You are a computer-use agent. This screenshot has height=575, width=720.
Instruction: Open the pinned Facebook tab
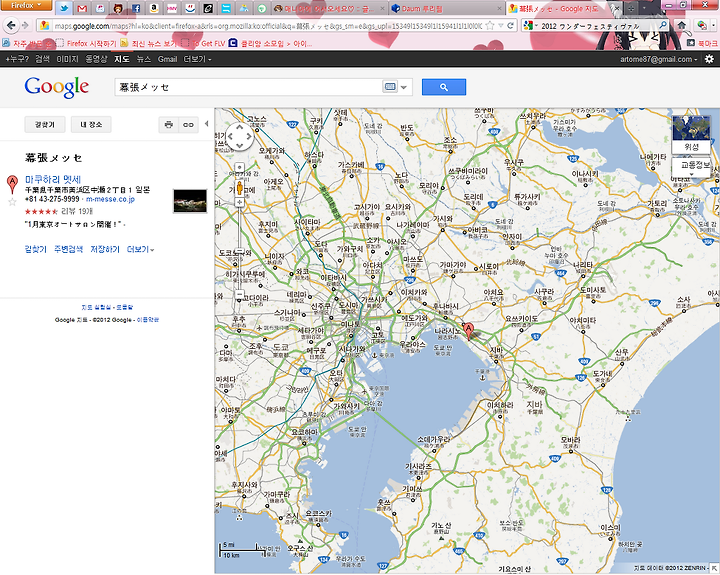click(136, 8)
